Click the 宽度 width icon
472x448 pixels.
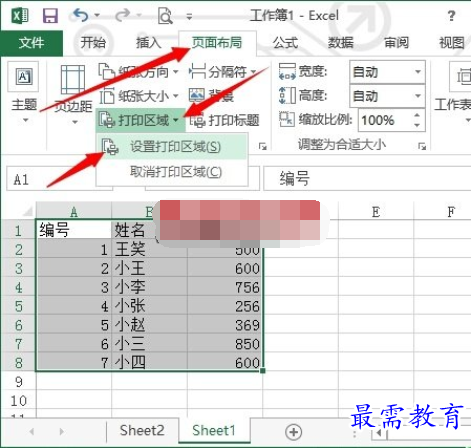coord(287,71)
